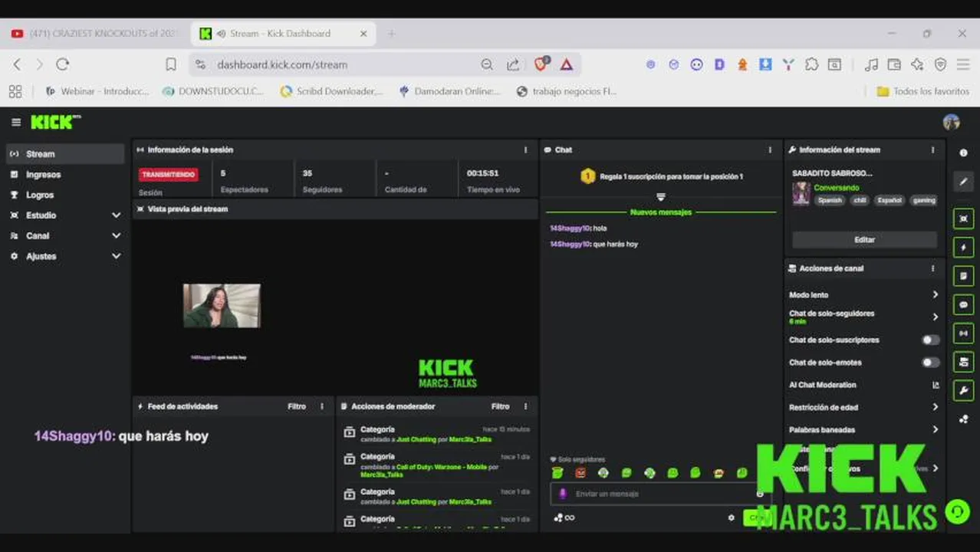Select Logros in the left sidebar
The image size is (980, 552).
pyautogui.click(x=64, y=195)
